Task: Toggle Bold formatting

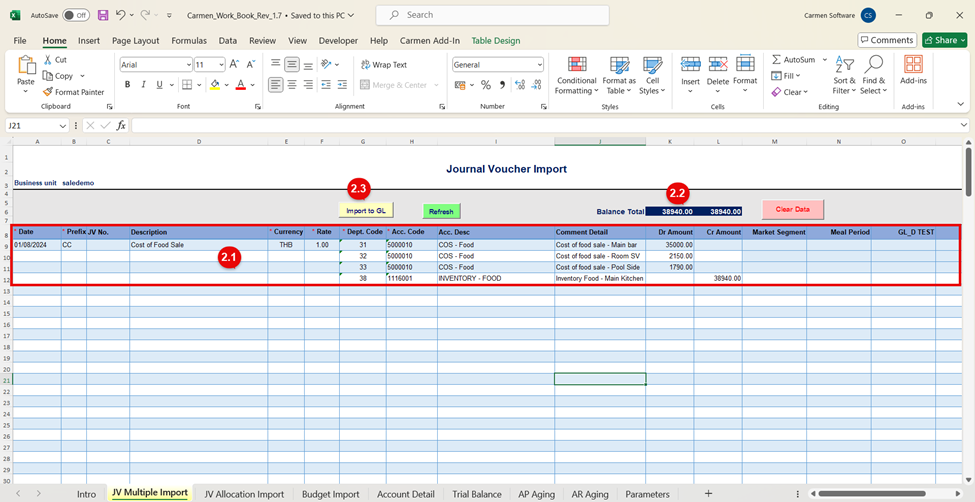Action: pos(128,85)
